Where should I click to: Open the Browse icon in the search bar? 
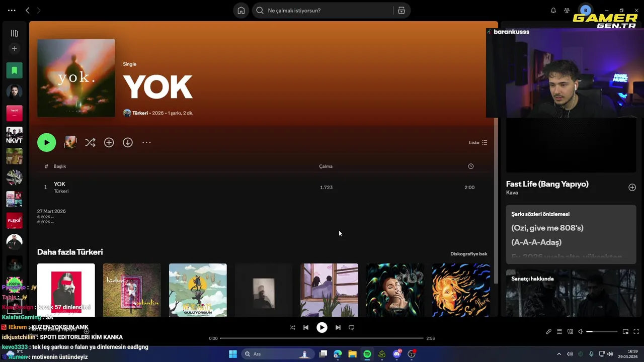pyautogui.click(x=401, y=11)
